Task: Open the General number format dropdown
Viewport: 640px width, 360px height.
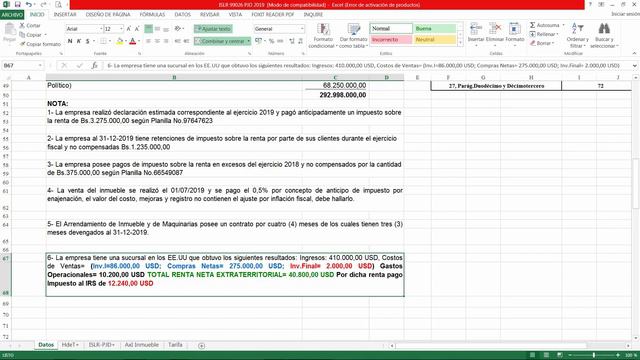Action: click(302, 29)
